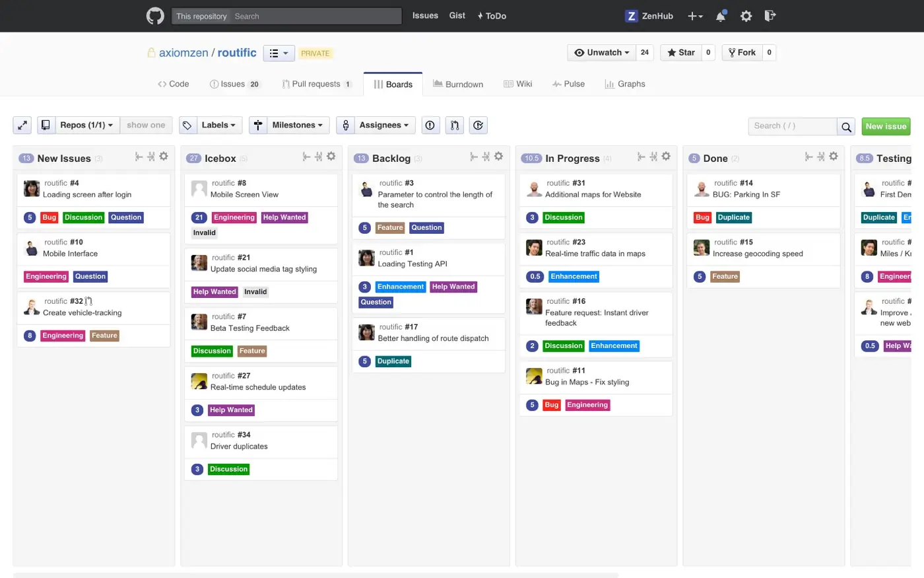This screenshot has width=924, height=578.
Task: Open New Issues column settings gear
Action: (x=164, y=157)
